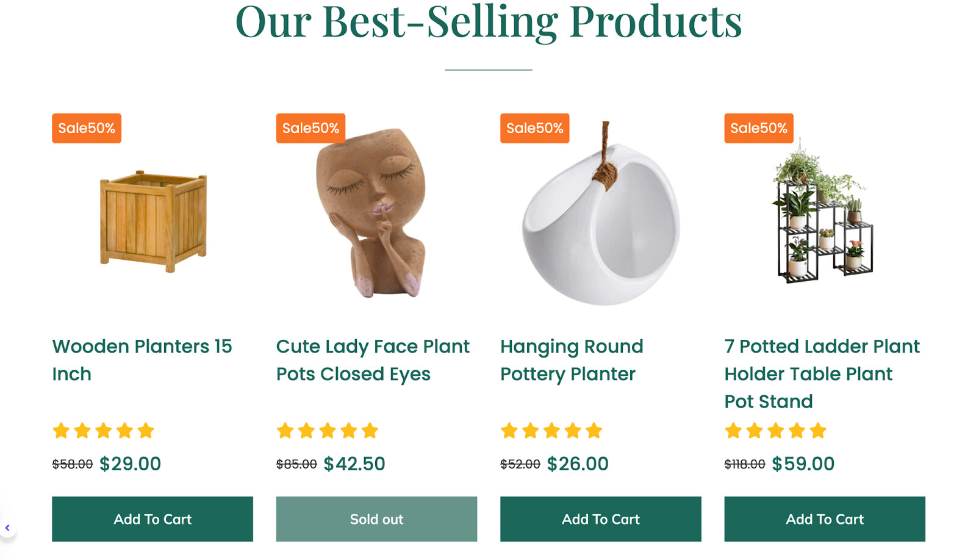Click the $59.00 sale price
The height and width of the screenshot is (560, 976).
coord(803,464)
